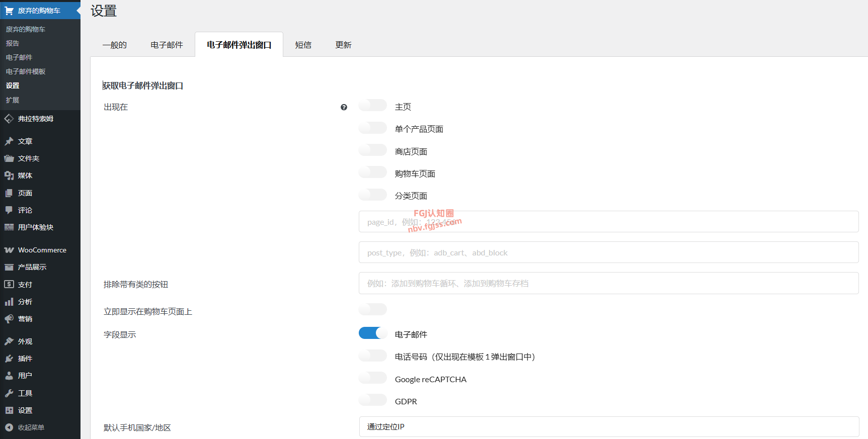The height and width of the screenshot is (439, 868).
Task: Click the WooCommerce logo icon
Action: (9, 250)
